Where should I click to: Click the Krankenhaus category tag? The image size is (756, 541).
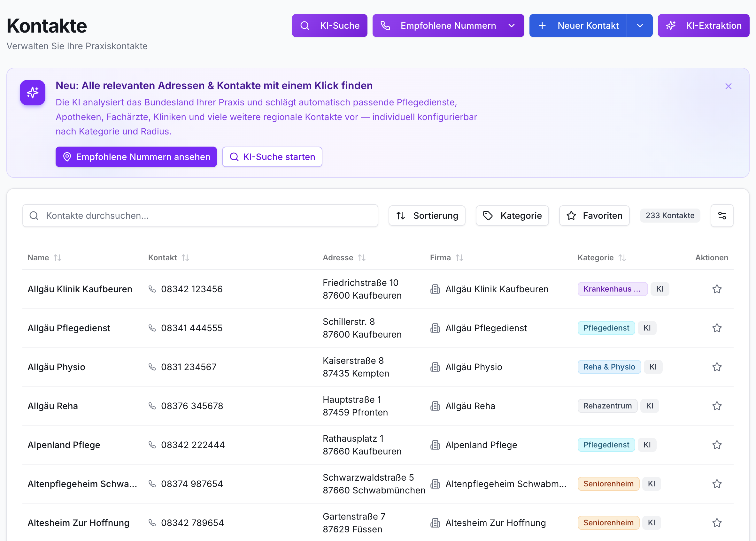612,289
